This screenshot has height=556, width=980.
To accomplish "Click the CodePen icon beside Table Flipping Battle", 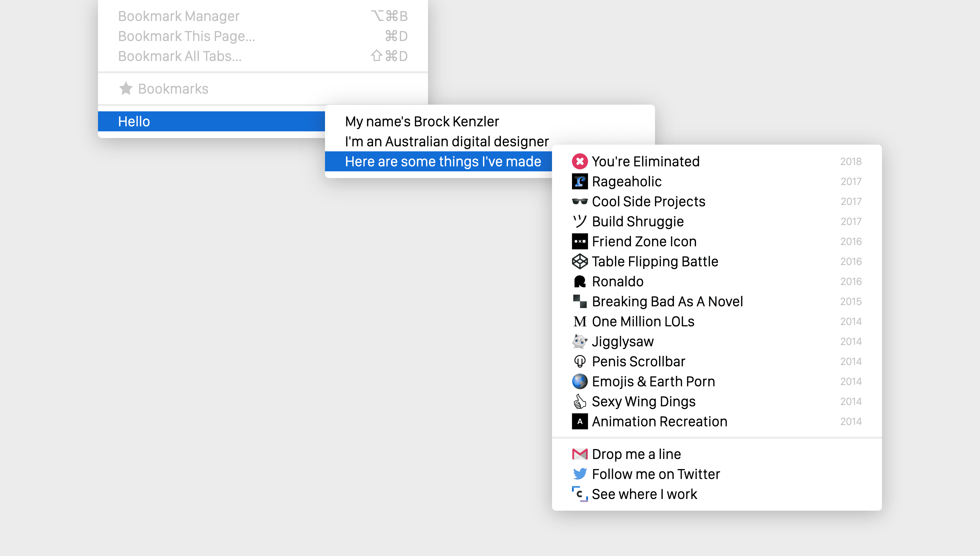I will pyautogui.click(x=580, y=262).
